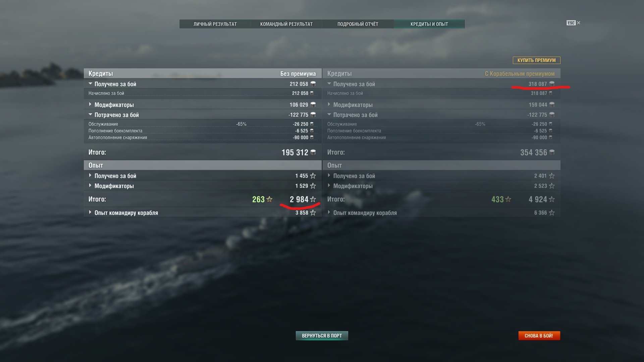The image size is (644, 362).
Task: Click star icon next to 2 984 total
Action: point(313,199)
